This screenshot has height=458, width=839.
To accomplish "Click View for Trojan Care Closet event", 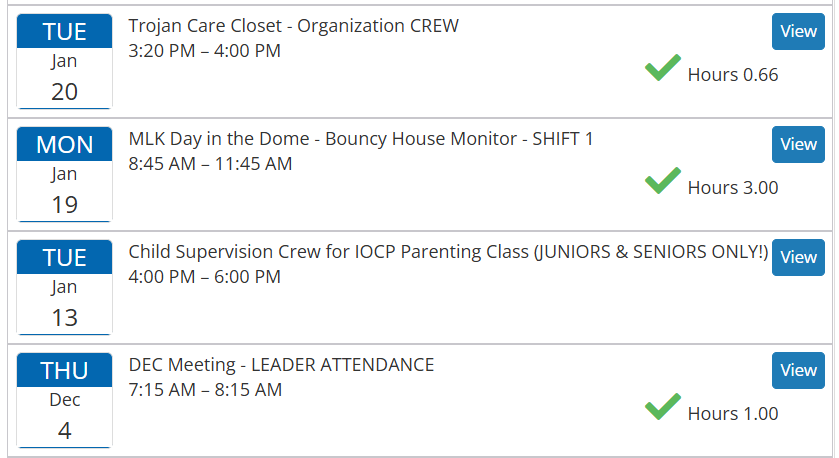I will click(x=798, y=31).
